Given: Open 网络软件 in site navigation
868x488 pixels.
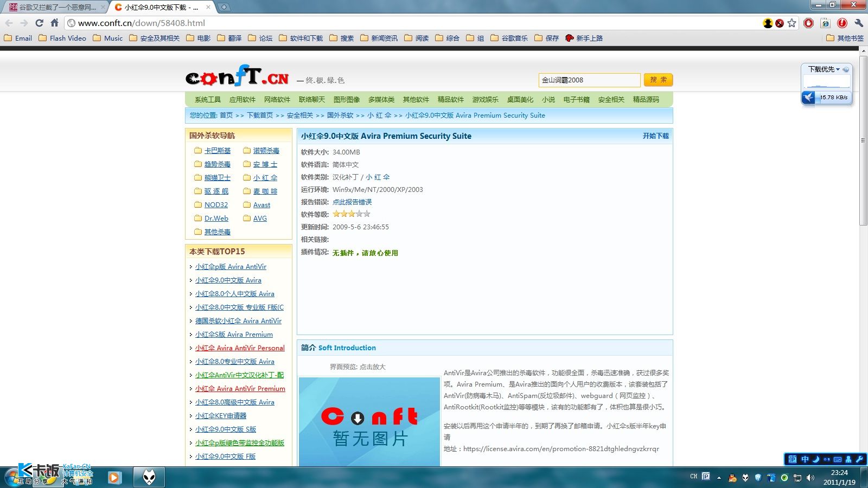Looking at the screenshot, I should [x=277, y=99].
